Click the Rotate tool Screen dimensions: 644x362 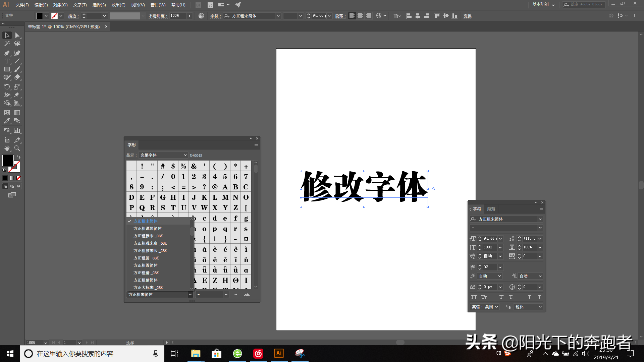(x=7, y=87)
